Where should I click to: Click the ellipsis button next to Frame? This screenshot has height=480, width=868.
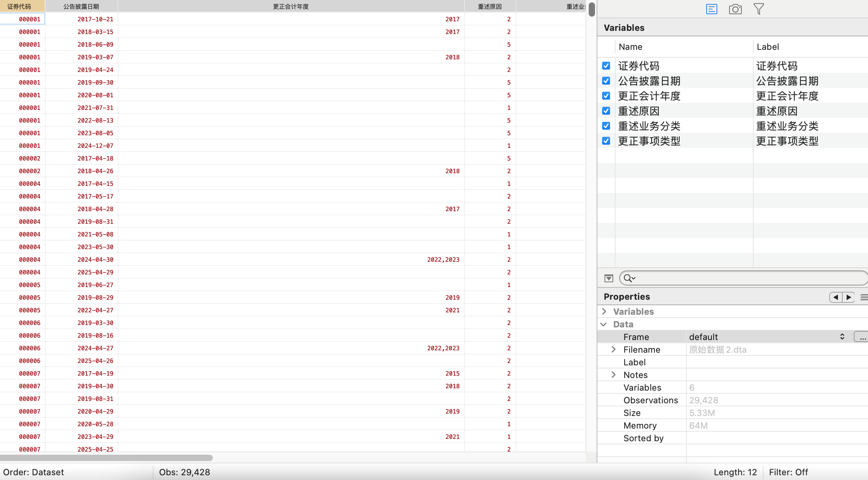pyautogui.click(x=862, y=337)
